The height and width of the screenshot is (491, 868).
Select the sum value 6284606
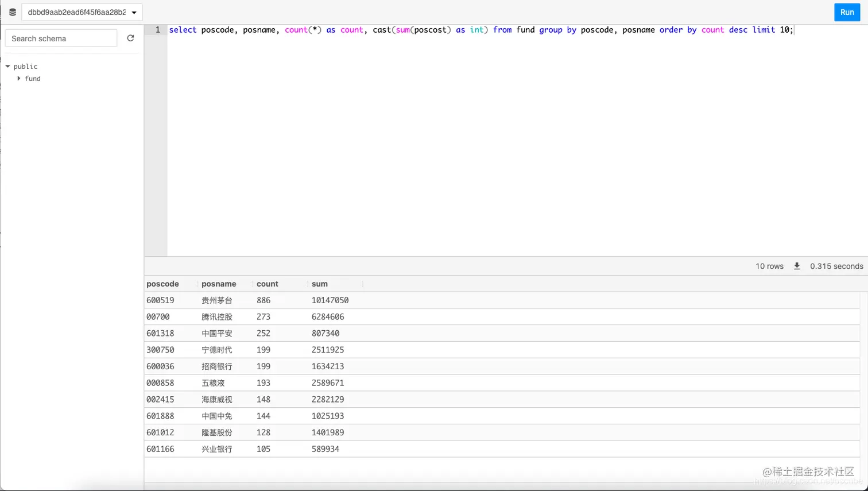click(328, 317)
